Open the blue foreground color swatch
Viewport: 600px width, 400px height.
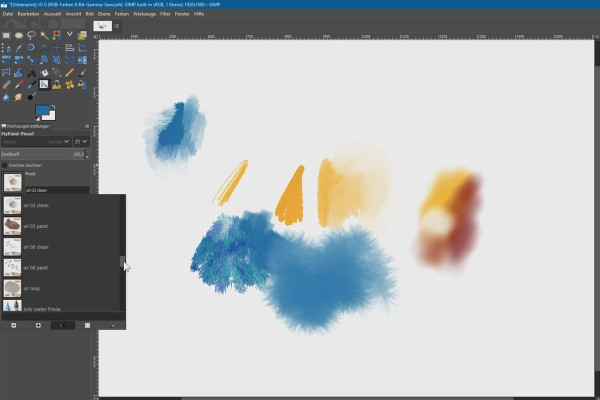[41, 109]
